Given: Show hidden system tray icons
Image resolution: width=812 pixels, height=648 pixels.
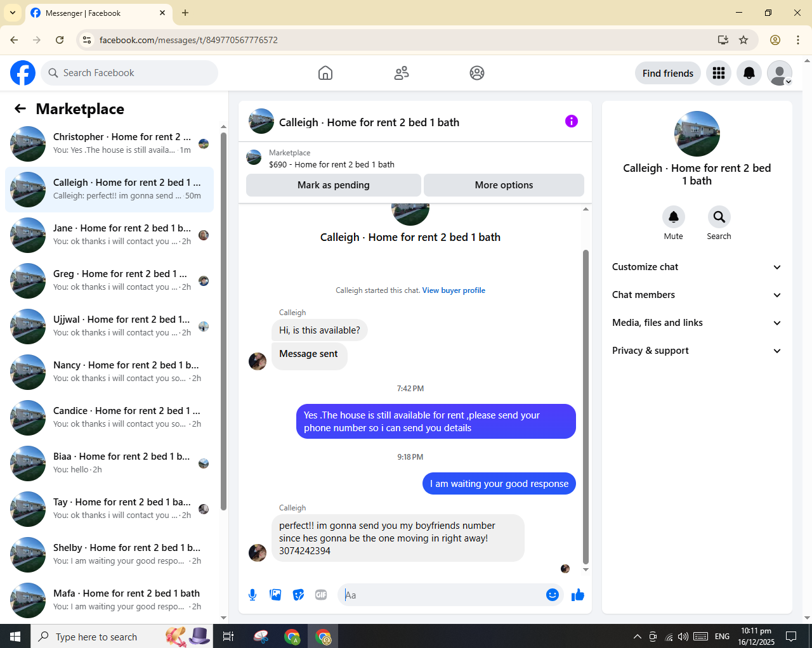Looking at the screenshot, I should (637, 637).
